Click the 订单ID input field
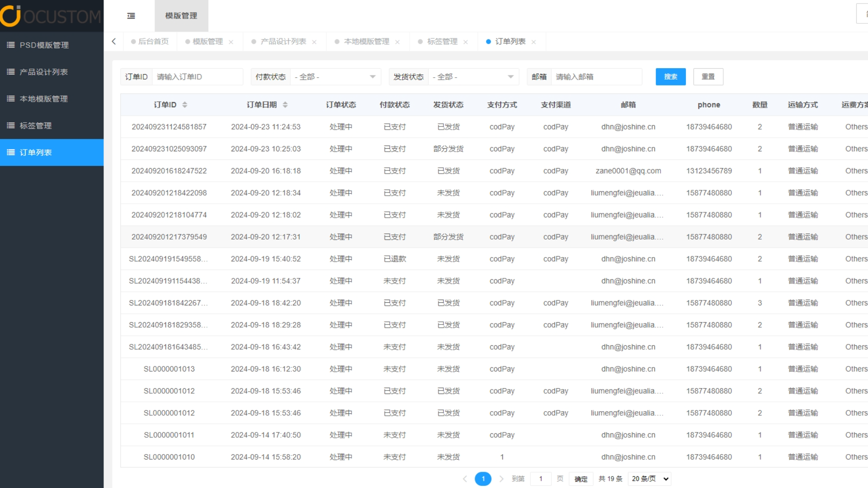 click(197, 77)
